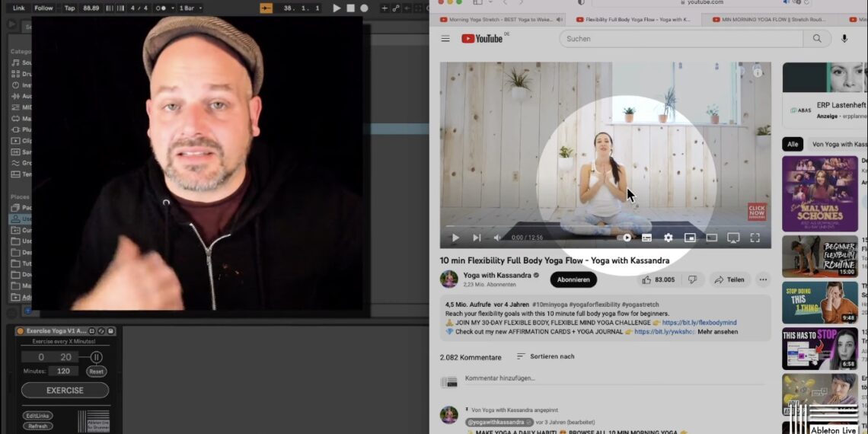Open the bit.ly/flexbodymind link

[699, 322]
